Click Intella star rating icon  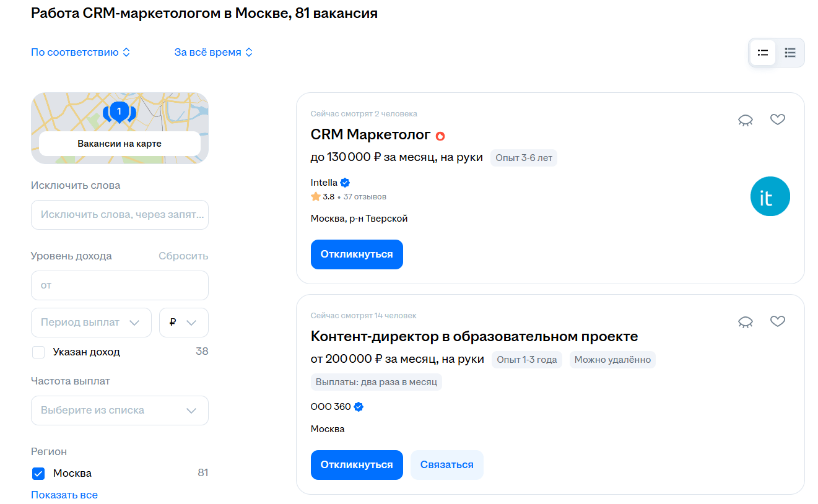coord(316,197)
